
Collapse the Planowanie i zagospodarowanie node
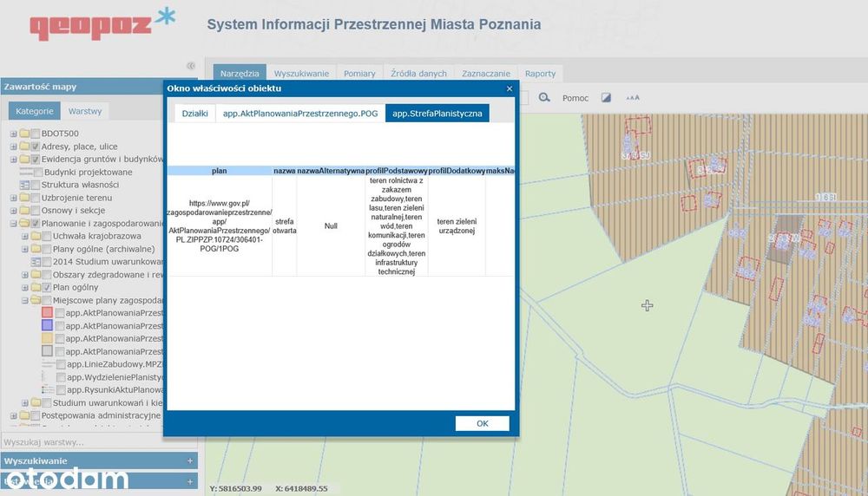[x=13, y=224]
